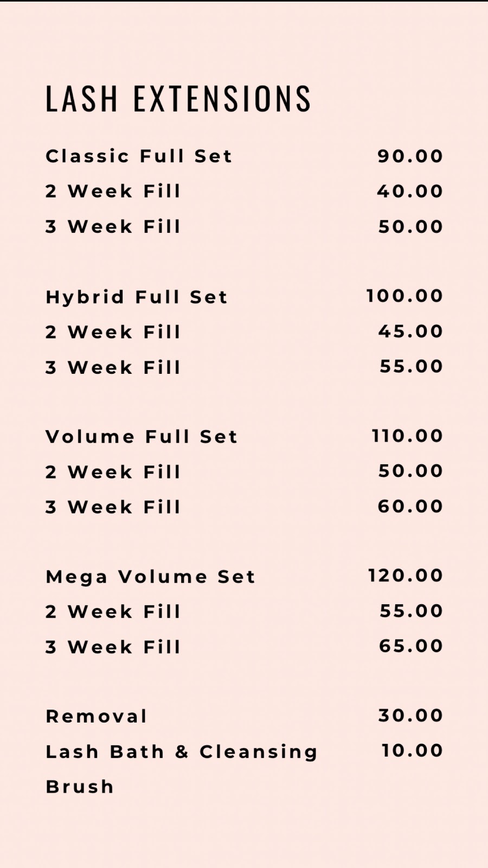Select 2 Week Fill under Mega Volume Set

(x=113, y=612)
